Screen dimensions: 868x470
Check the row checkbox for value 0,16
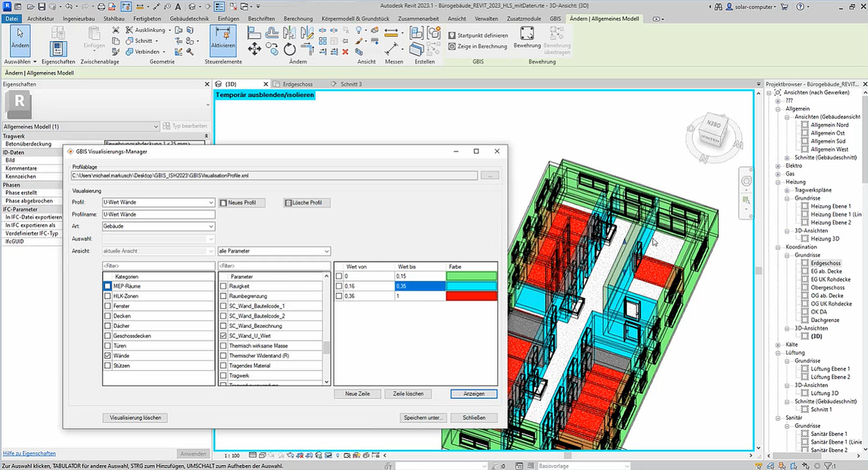[x=339, y=286]
